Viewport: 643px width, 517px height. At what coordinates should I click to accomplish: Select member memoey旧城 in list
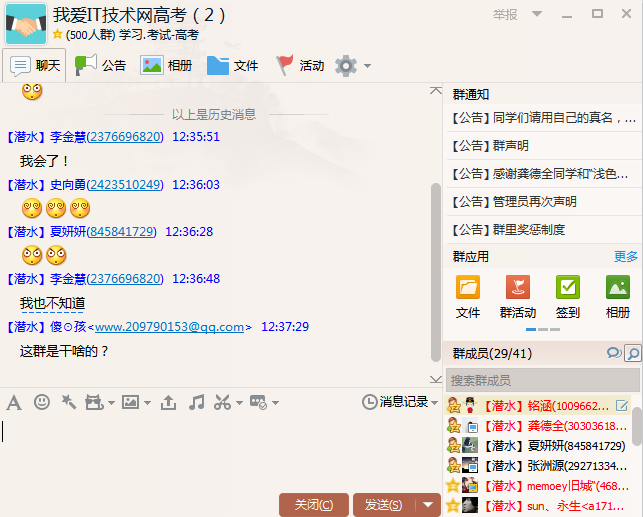point(538,486)
